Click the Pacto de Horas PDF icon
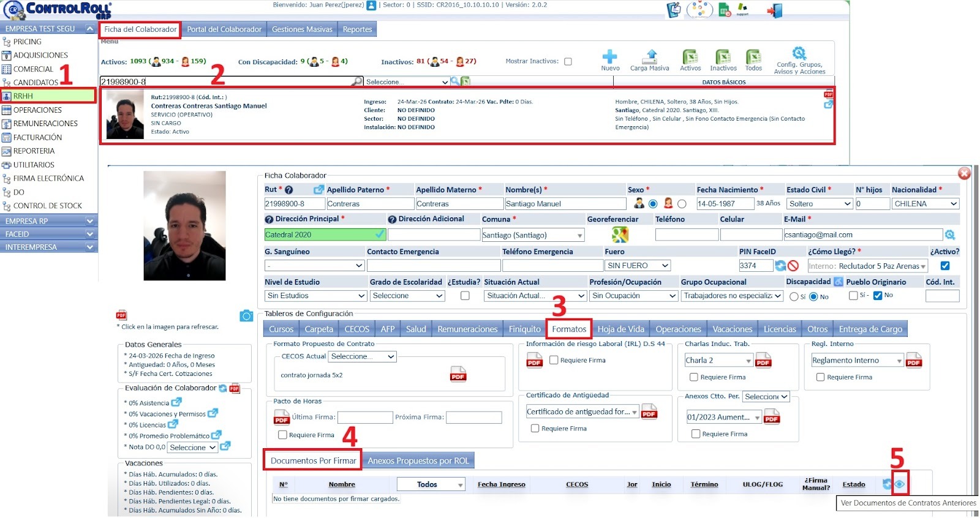980x518 pixels. click(x=281, y=418)
